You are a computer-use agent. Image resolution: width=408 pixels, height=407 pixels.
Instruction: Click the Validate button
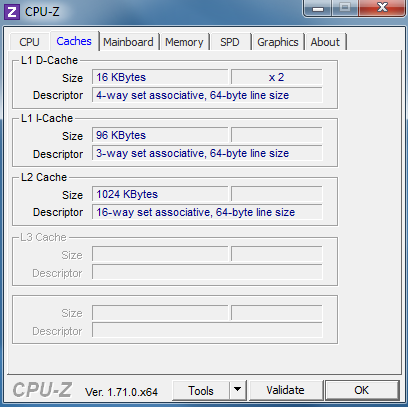click(285, 390)
